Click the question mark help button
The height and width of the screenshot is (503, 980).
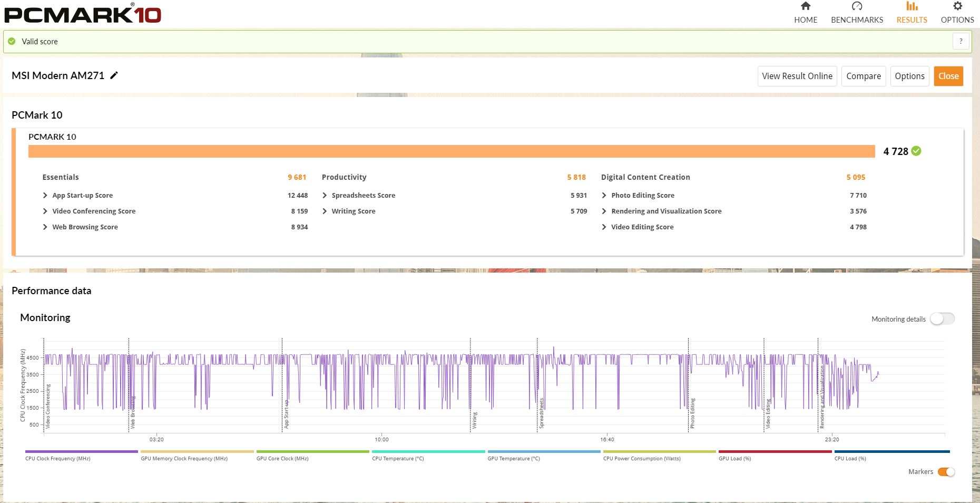(x=961, y=41)
